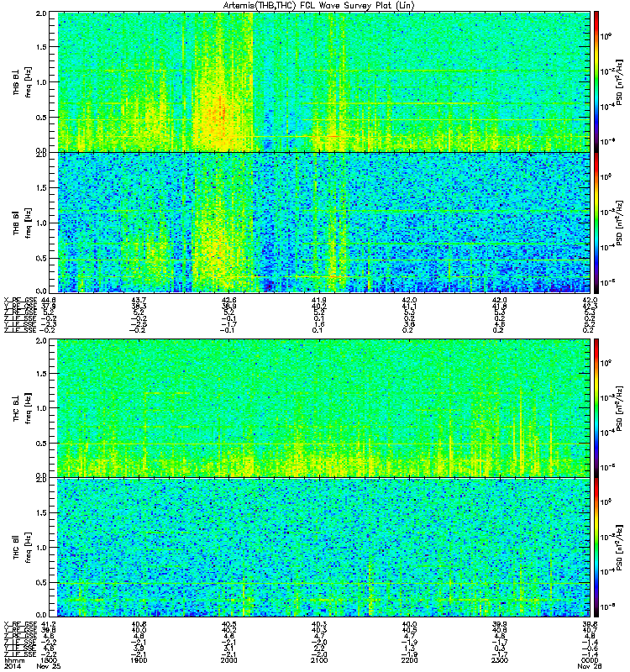Click the X_RE_GSE value 40.5 under THC panels
Screen dimensions: 630x672
tap(228, 624)
